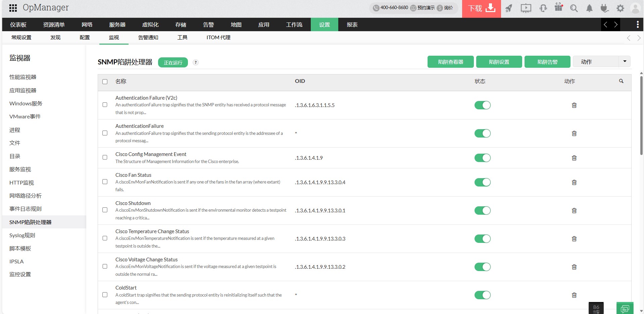Switch to the 告警 main menu
644x314 pixels.
208,25
